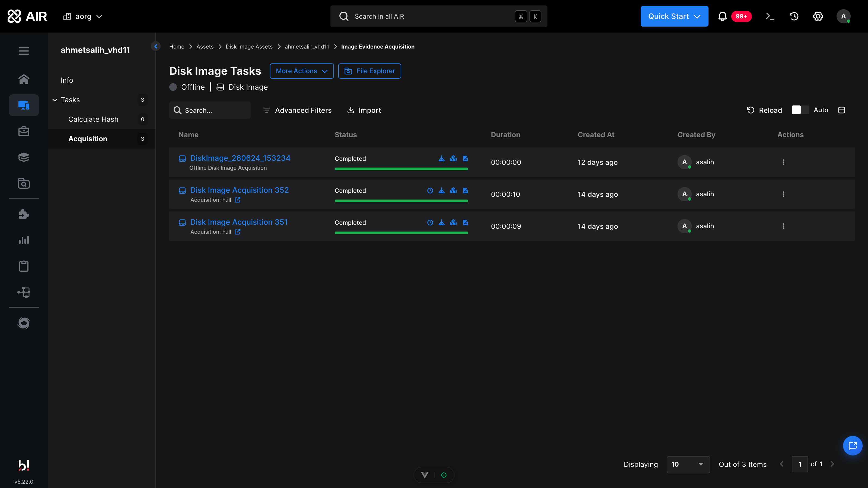
Task: Click the AIR logo
Action: point(27,16)
